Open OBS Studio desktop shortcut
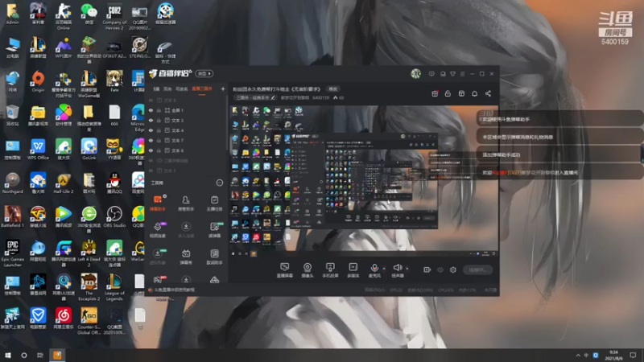This screenshot has height=362, width=644. (114, 217)
